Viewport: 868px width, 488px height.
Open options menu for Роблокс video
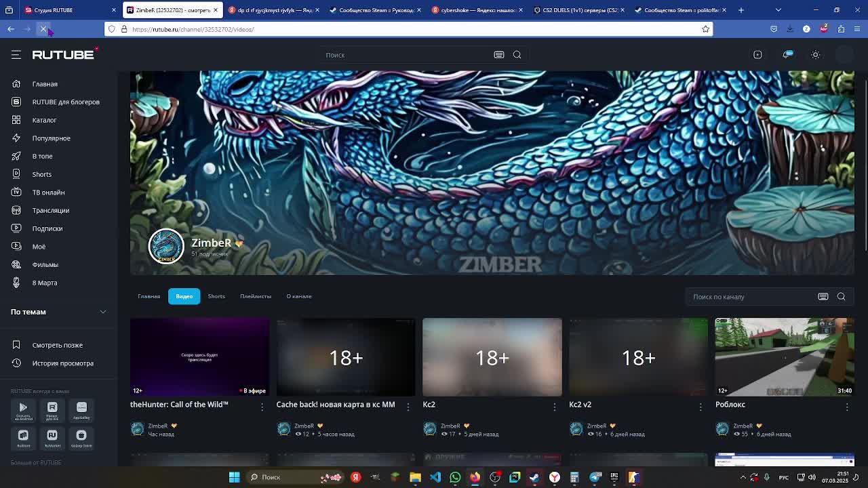point(847,407)
